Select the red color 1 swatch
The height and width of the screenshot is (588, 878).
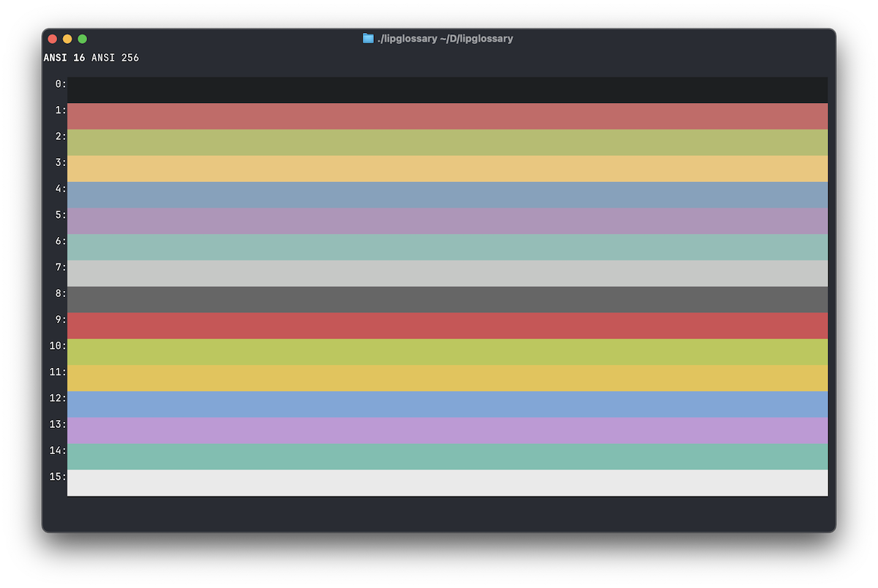pyautogui.click(x=447, y=116)
